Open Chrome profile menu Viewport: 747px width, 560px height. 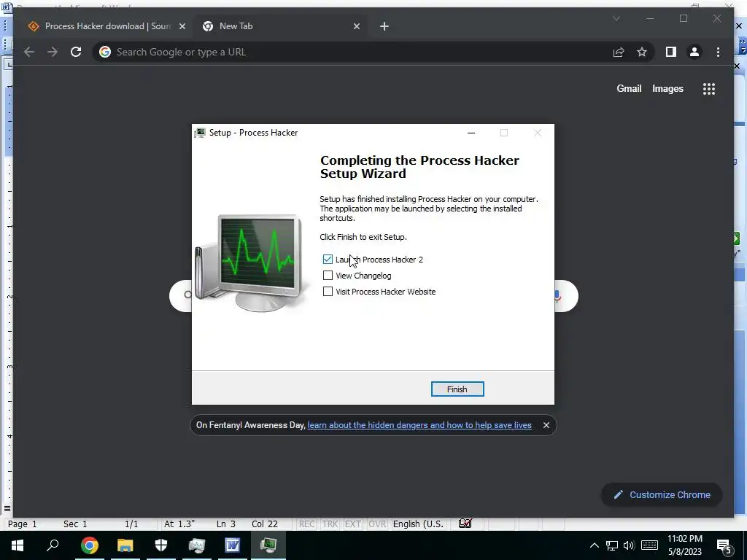click(694, 52)
